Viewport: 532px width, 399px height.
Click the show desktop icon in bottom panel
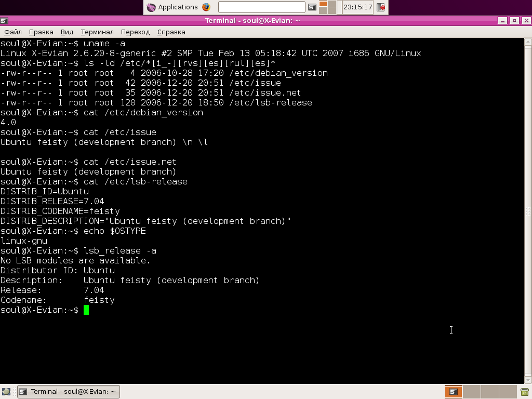coord(6,392)
